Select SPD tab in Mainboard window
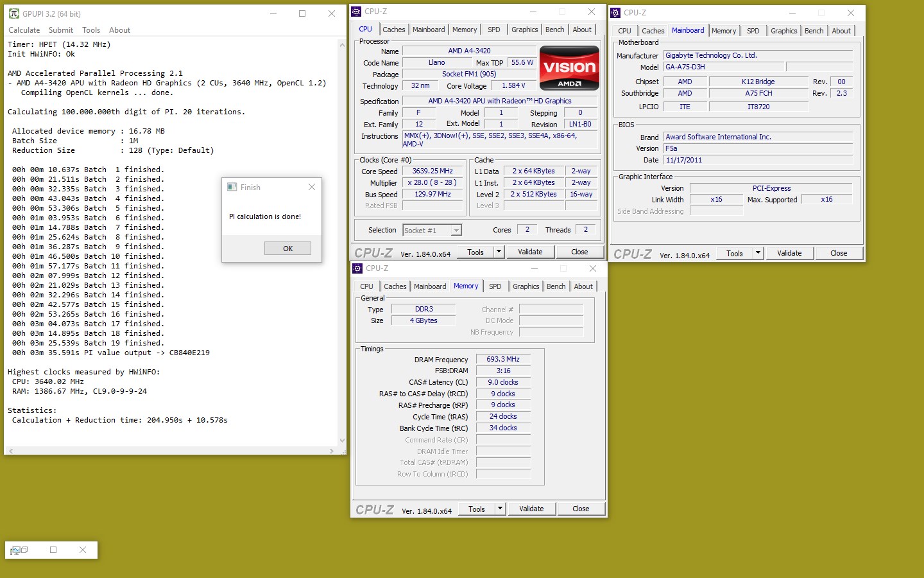Viewport: 924px width, 578px height. (753, 31)
